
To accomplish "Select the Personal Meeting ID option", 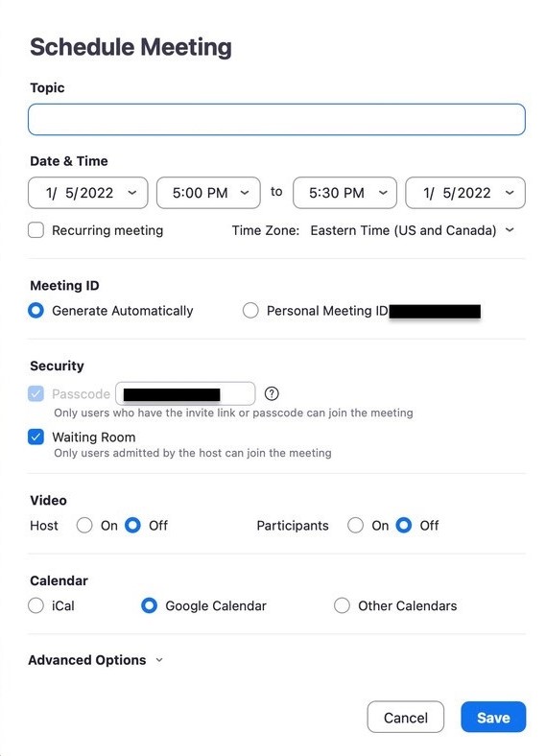I will pyautogui.click(x=250, y=311).
